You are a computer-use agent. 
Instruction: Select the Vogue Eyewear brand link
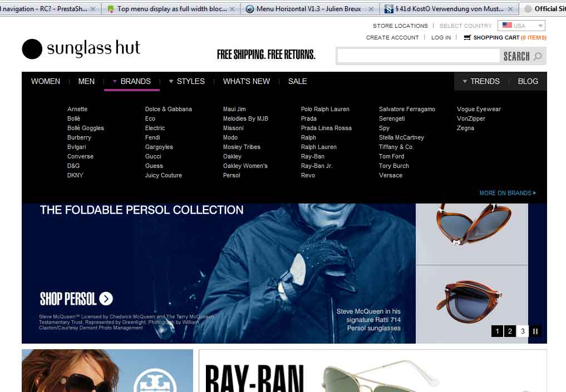pyautogui.click(x=479, y=110)
